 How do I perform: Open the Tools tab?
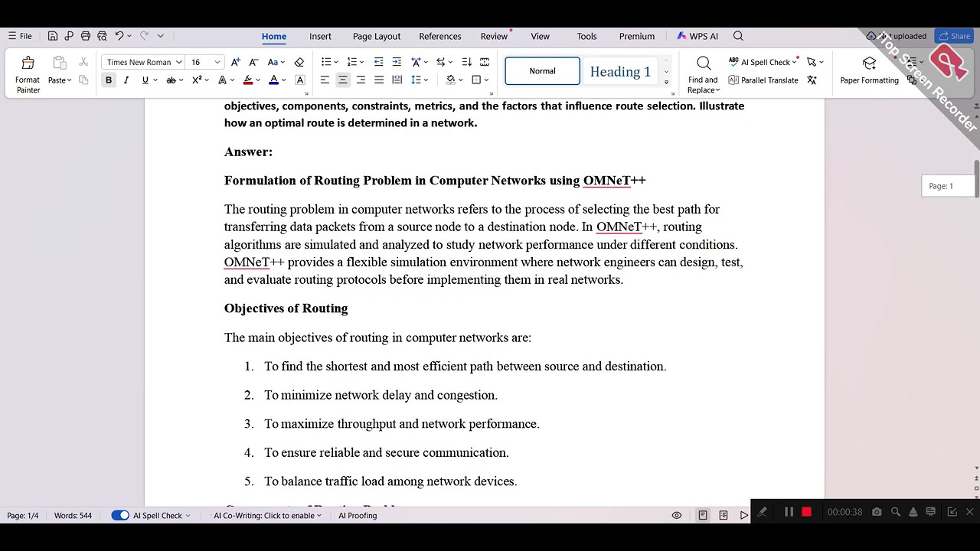[x=586, y=36]
